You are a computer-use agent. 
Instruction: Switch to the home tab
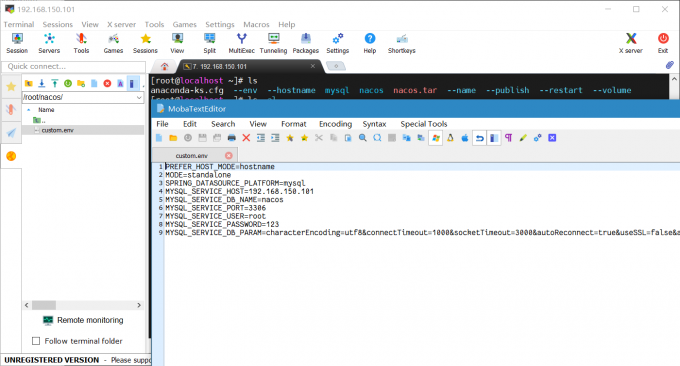click(164, 66)
